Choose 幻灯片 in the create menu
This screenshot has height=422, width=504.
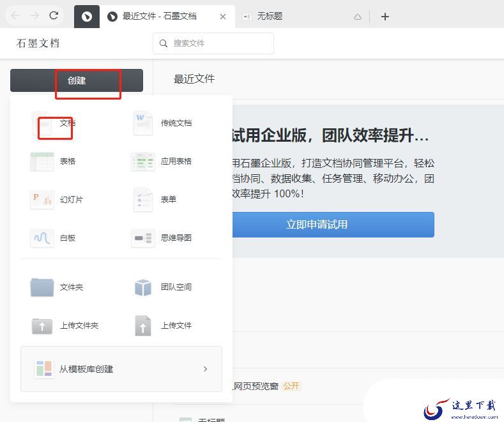(72, 199)
